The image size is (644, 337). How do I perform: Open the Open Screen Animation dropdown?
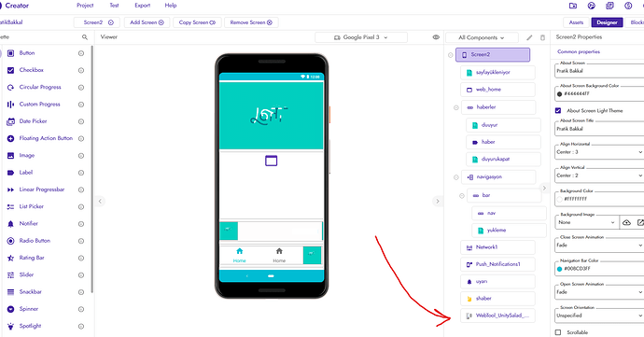click(599, 292)
